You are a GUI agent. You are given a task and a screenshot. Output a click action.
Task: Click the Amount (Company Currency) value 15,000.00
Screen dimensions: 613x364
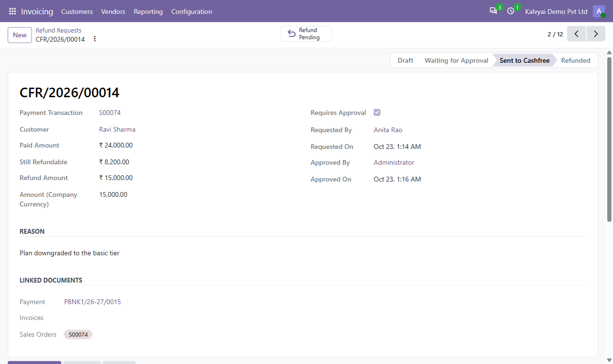coord(114,194)
